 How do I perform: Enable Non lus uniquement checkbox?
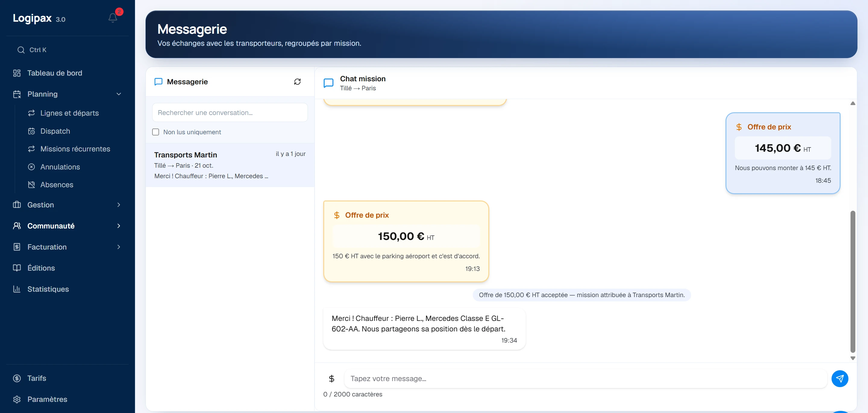pos(156,132)
